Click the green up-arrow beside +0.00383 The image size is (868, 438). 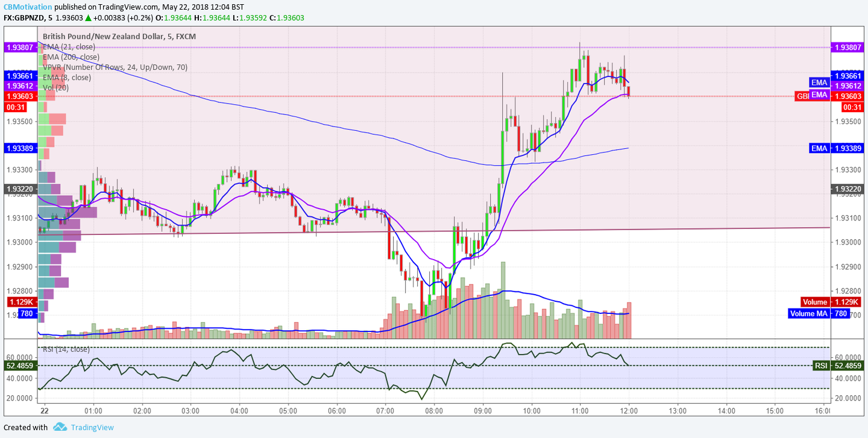(x=88, y=18)
